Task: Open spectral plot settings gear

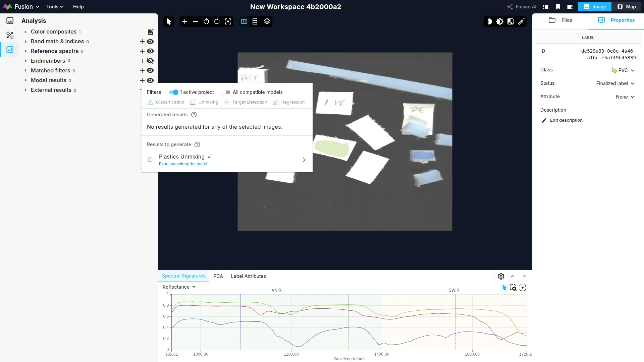Action: [501, 276]
